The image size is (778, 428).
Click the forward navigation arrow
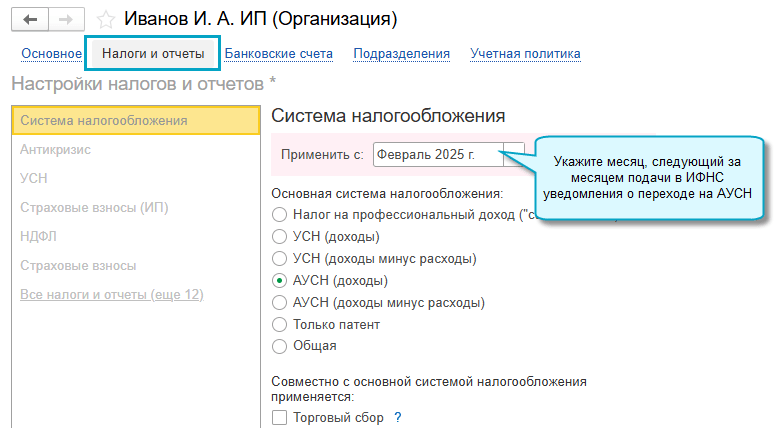(65, 19)
